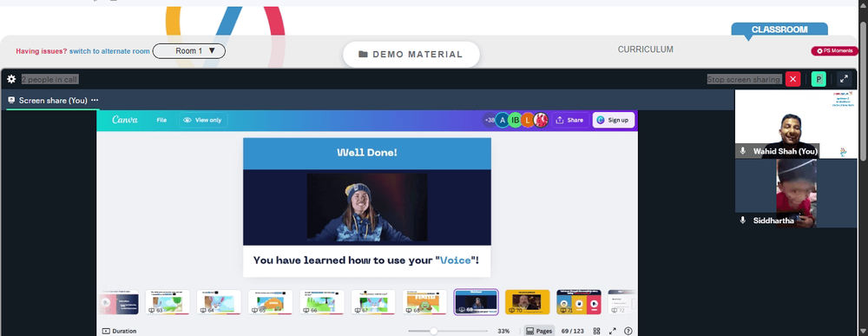868x336 pixels.
Task: Click switch to alternate room link
Action: point(109,51)
